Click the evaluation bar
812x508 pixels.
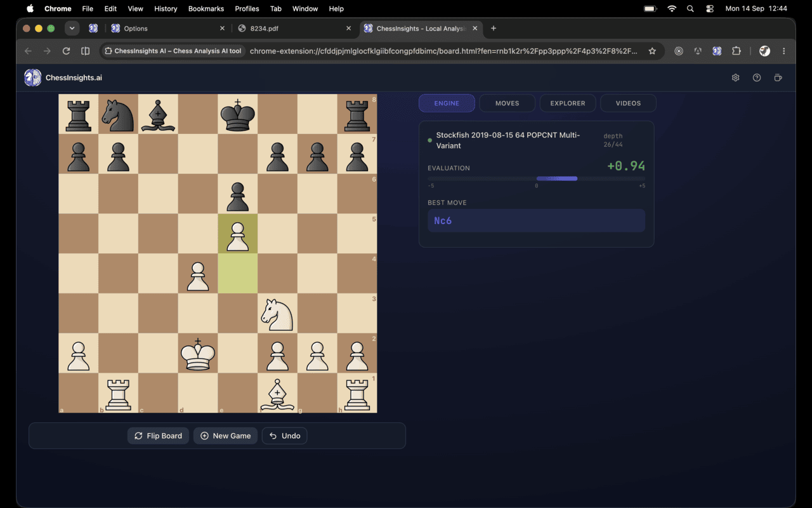[536, 178]
